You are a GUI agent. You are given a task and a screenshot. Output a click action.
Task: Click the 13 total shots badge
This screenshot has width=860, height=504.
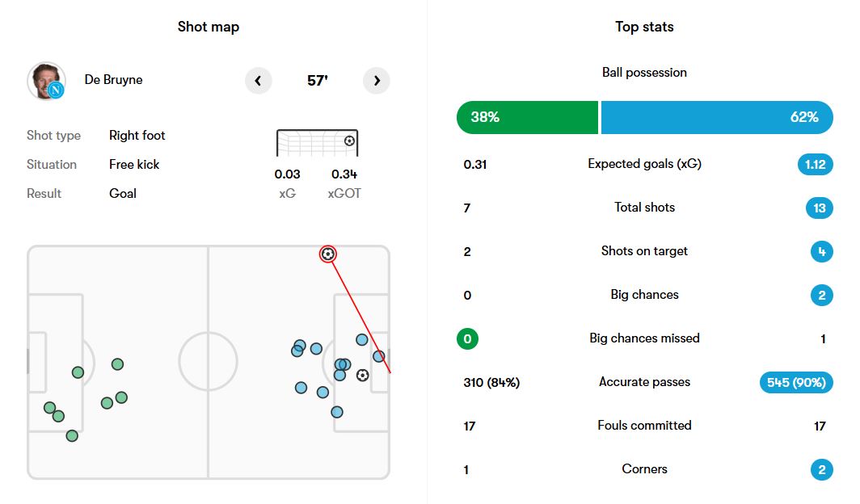(819, 208)
